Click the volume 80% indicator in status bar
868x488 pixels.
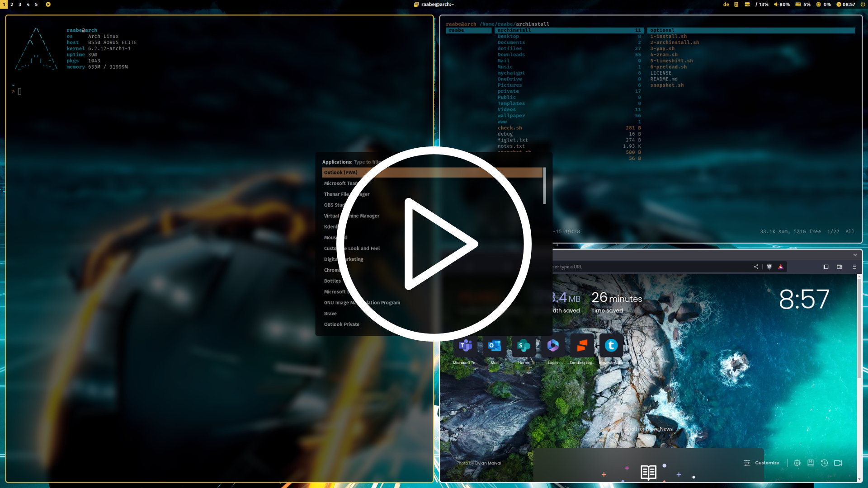782,5
